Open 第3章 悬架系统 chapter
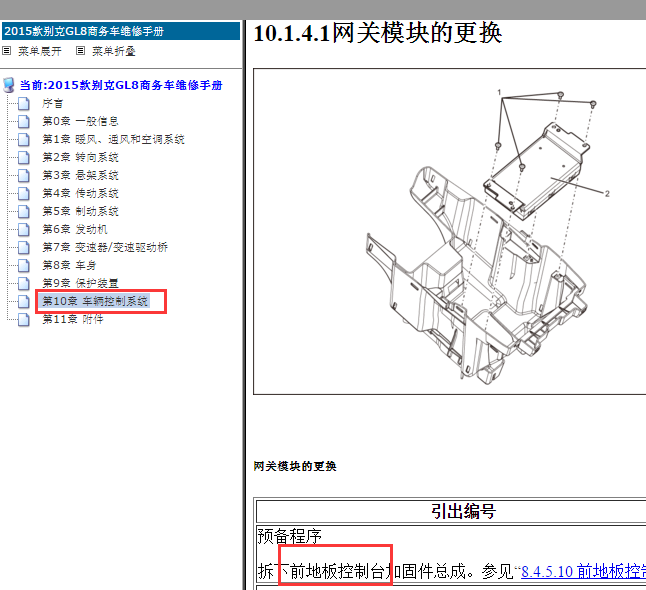Image resolution: width=646 pixels, height=590 pixels. coord(80,175)
